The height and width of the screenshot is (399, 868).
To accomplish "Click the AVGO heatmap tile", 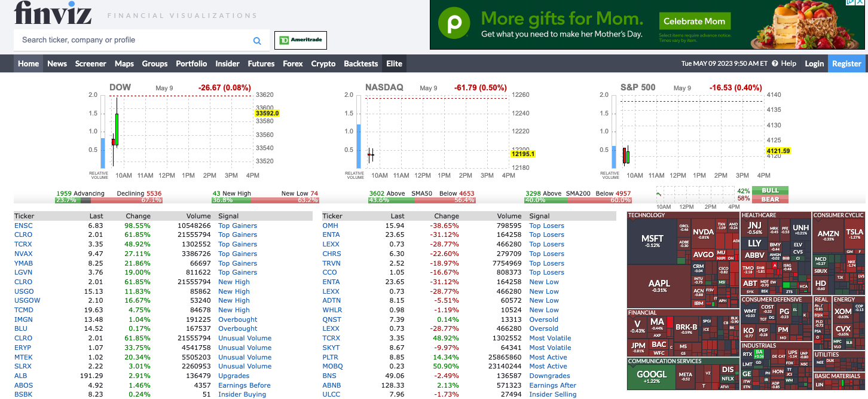I will click(704, 254).
